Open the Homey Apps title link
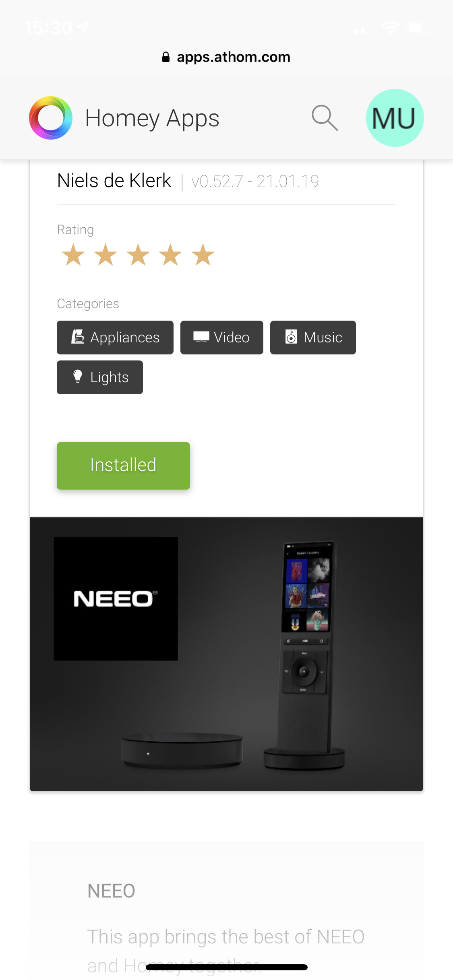Screen dimensions: 453x980 (x=152, y=118)
